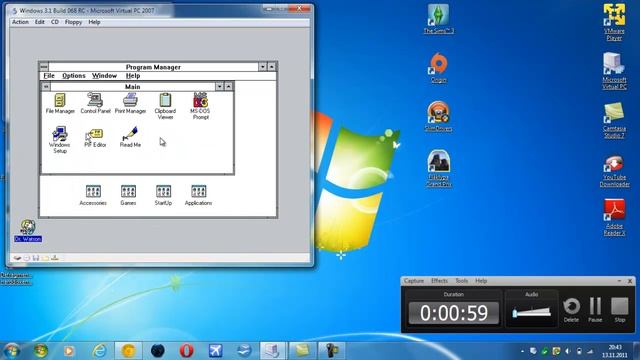Stop the screen recording
Image resolution: width=640 pixels, height=360 pixels.
(x=620, y=310)
